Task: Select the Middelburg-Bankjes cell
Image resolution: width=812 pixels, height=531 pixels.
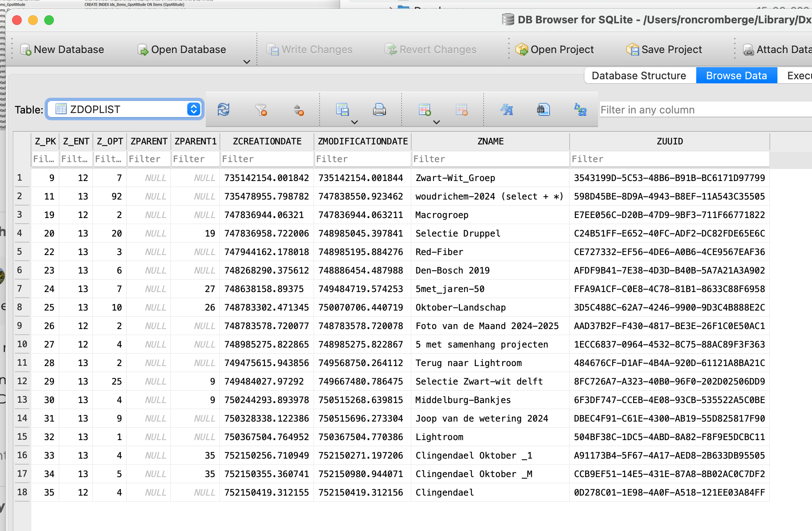Action: (490, 400)
